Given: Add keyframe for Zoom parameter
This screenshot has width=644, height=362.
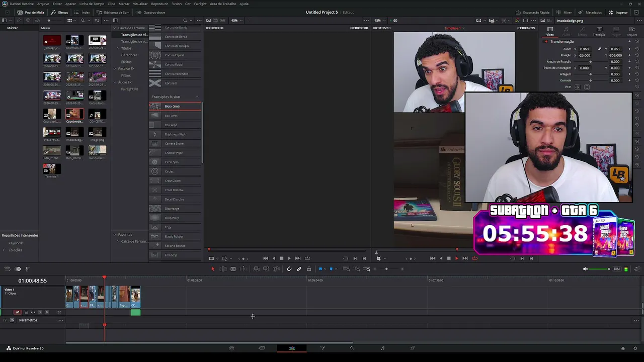Looking at the screenshot, I should pos(629,49).
